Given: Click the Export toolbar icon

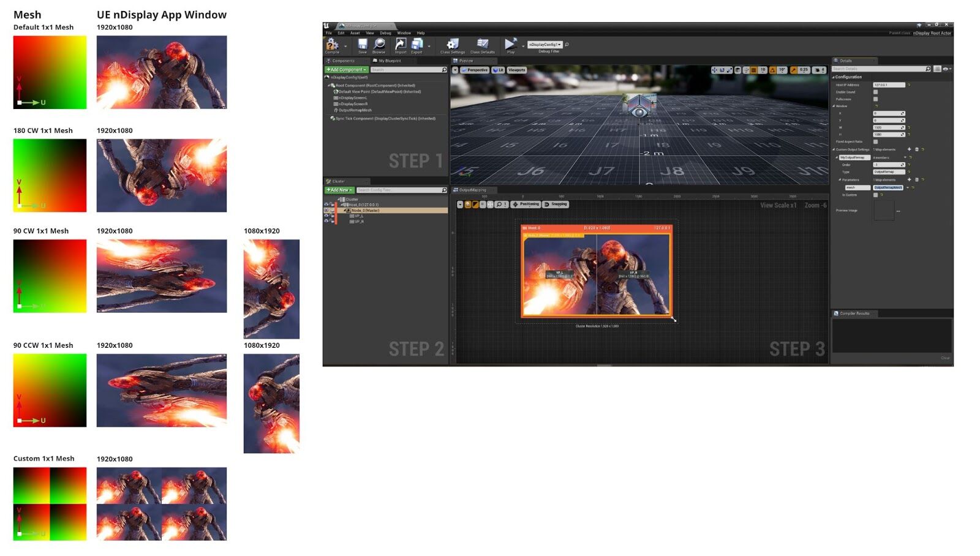Looking at the screenshot, I should click(x=417, y=45).
